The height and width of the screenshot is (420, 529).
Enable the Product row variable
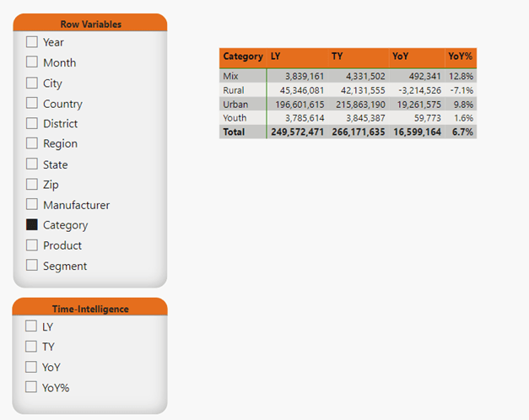32,245
